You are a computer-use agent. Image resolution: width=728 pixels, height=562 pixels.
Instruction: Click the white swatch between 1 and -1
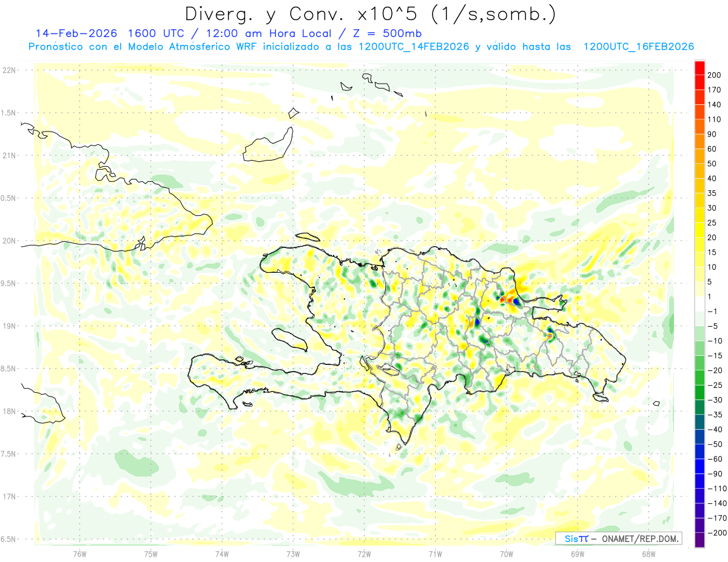point(699,304)
